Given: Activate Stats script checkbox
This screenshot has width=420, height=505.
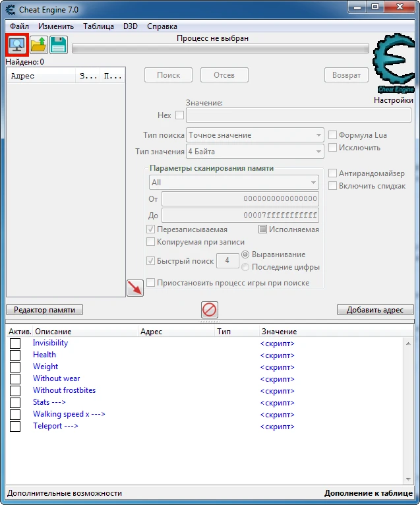Looking at the screenshot, I should coord(15,403).
